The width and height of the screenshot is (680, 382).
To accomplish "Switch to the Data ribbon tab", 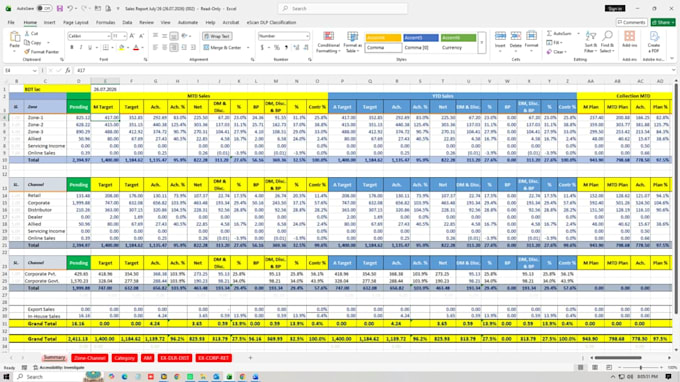I will pyautogui.click(x=127, y=23).
